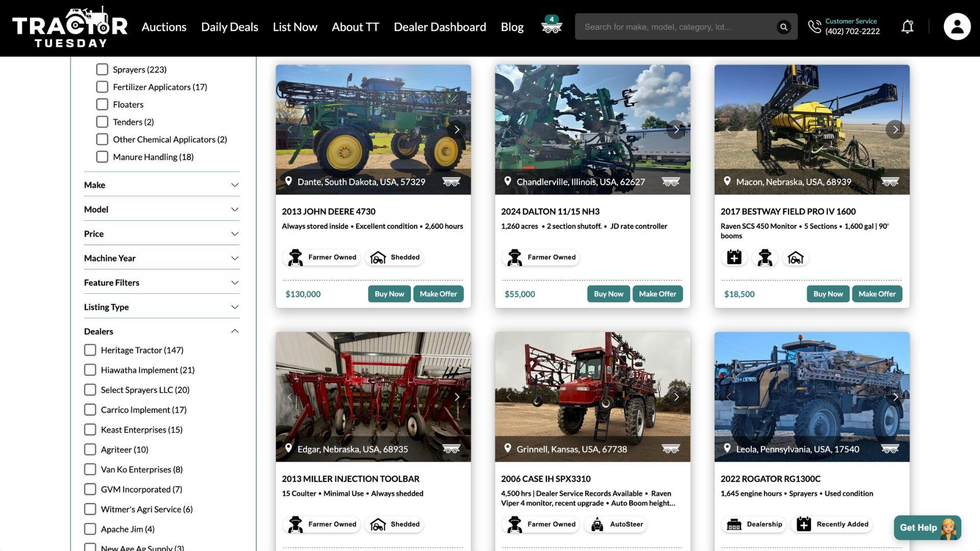980x551 pixels.
Task: Open the 2006 Case IH SPX3310 photo
Action: tap(592, 397)
